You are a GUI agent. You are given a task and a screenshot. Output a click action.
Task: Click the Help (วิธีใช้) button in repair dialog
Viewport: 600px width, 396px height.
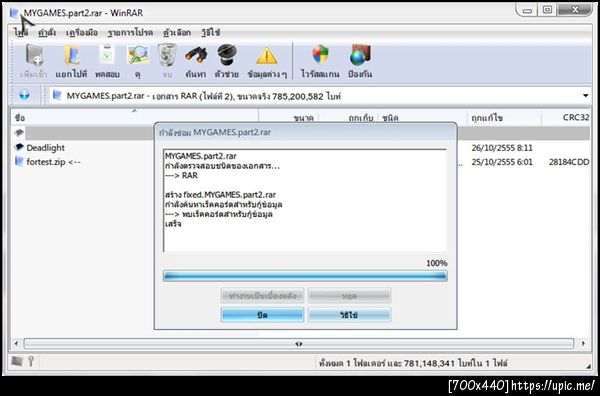tap(349, 315)
